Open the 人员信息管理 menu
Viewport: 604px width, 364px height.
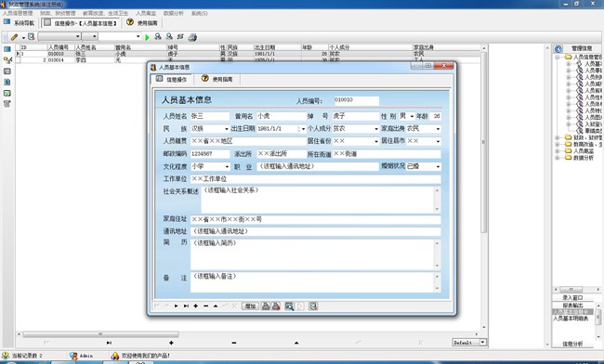tap(18, 13)
